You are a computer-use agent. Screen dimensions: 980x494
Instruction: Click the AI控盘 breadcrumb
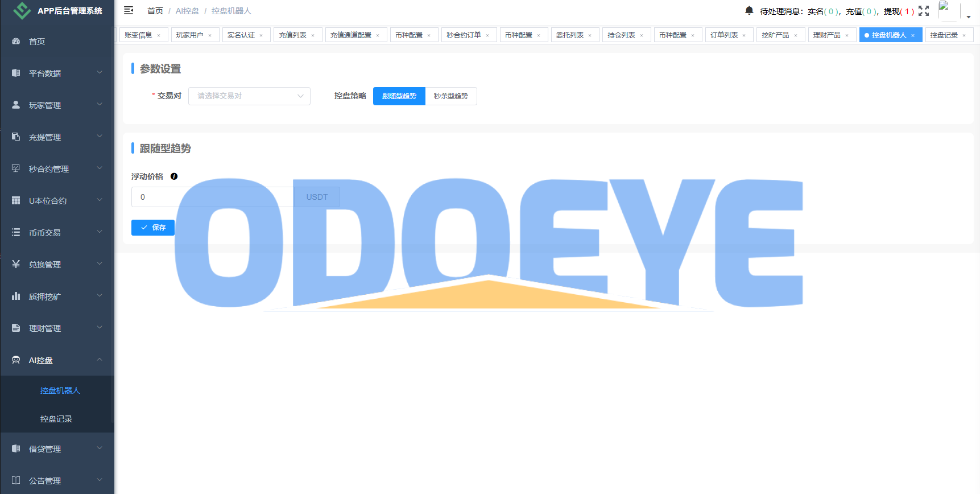click(x=187, y=11)
